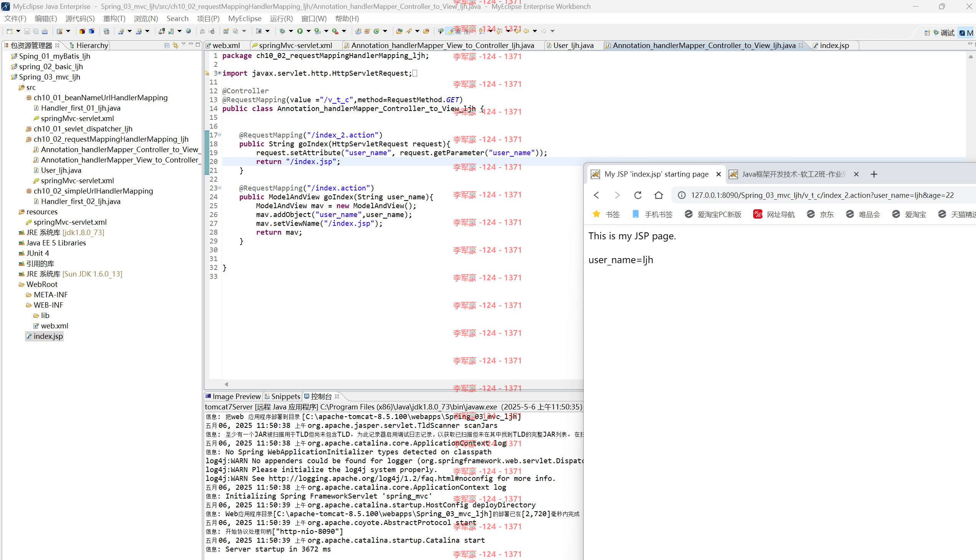This screenshot has width=976, height=560.
Task: Open the Snippets panel tab
Action: [x=283, y=396]
